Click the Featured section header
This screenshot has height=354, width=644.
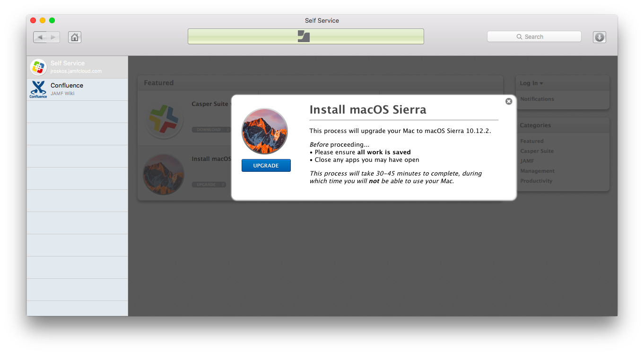click(159, 83)
